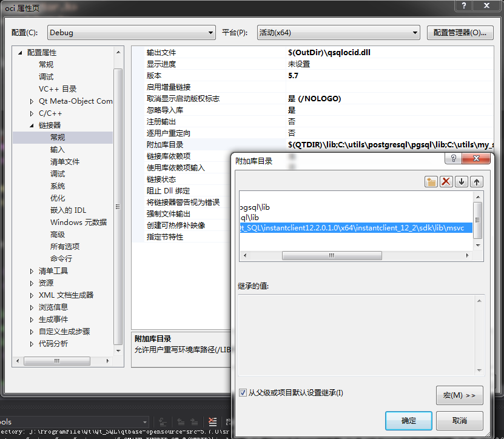504x439 pixels.
Task: Move selected library path down with arrow icon
Action: coord(462,181)
